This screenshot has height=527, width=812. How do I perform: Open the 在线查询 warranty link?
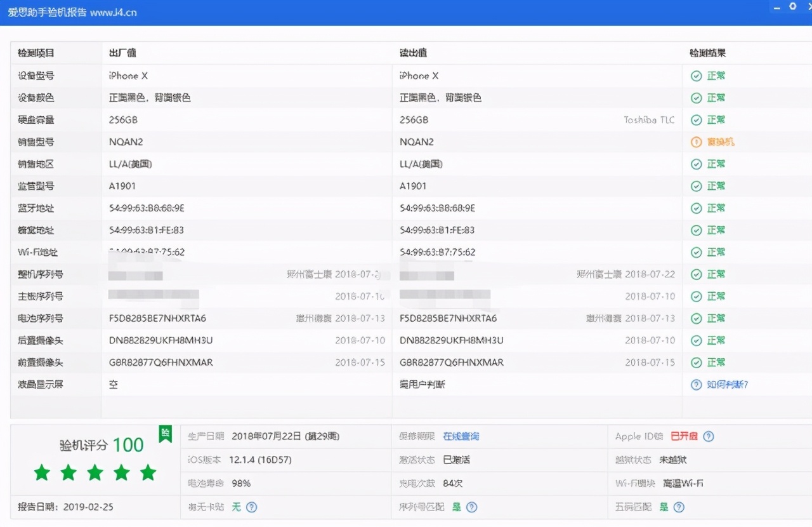tap(461, 436)
